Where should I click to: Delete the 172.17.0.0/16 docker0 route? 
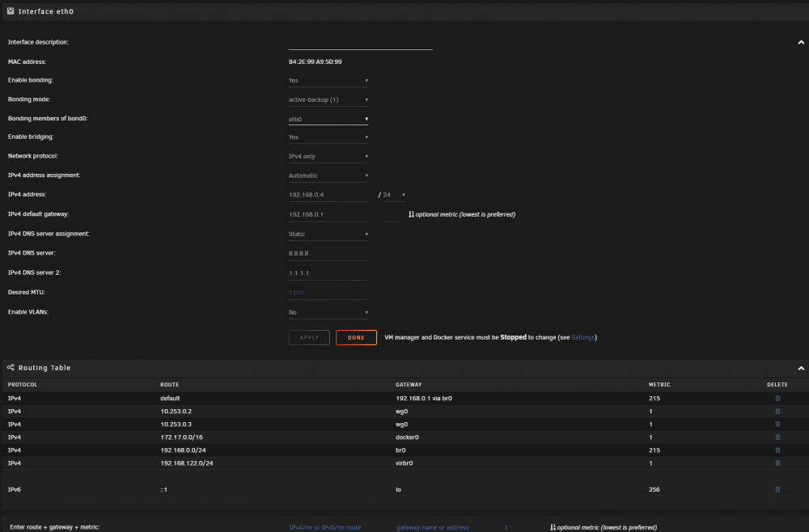[x=777, y=437]
